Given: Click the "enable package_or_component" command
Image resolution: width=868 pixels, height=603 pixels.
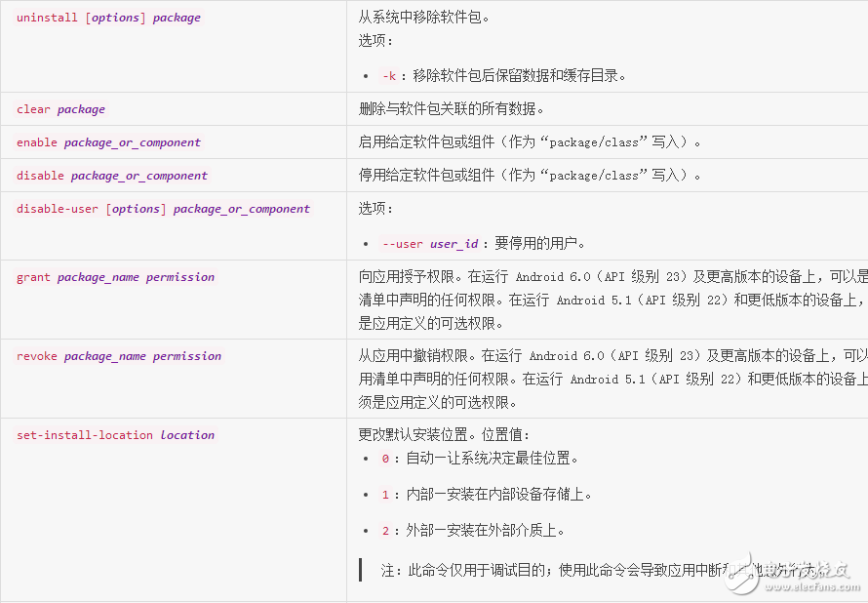Looking at the screenshot, I should tap(108, 142).
